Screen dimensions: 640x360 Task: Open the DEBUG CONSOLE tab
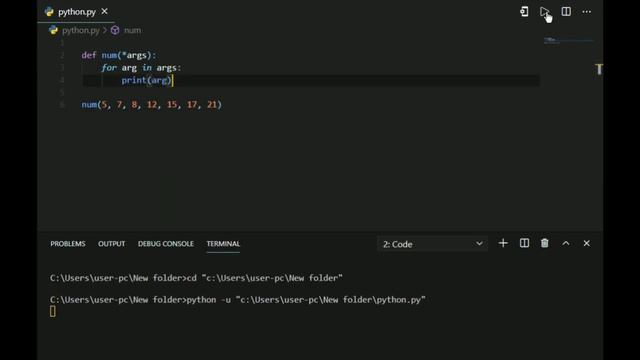166,244
